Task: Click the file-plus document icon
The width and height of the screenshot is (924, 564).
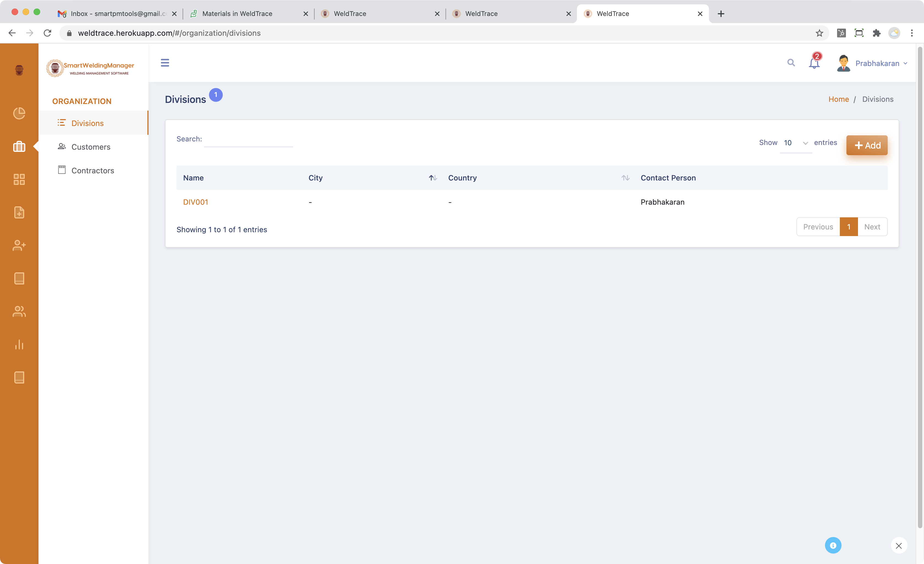Action: (19, 212)
